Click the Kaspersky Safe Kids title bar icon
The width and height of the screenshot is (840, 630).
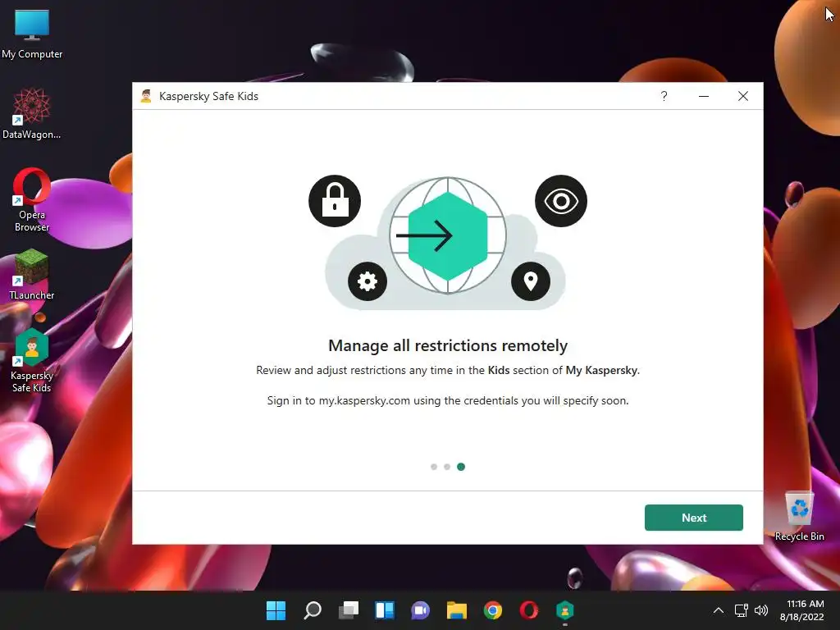pyautogui.click(x=146, y=96)
